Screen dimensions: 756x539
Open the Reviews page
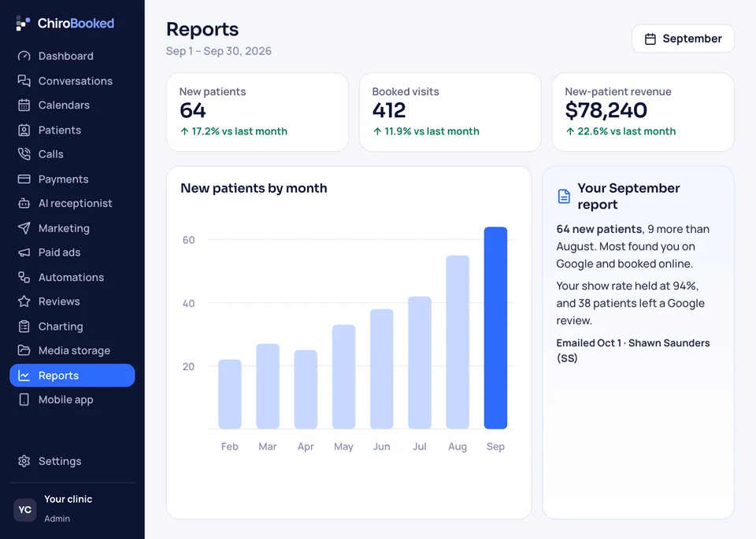(x=72, y=301)
